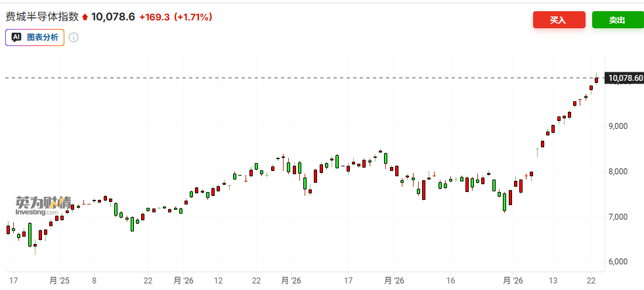
Task: Click the red up-arrow price indicator
Action: pos(85,18)
